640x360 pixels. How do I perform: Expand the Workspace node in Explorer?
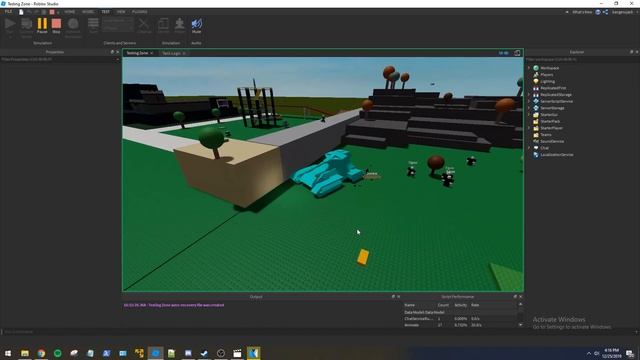click(529, 68)
